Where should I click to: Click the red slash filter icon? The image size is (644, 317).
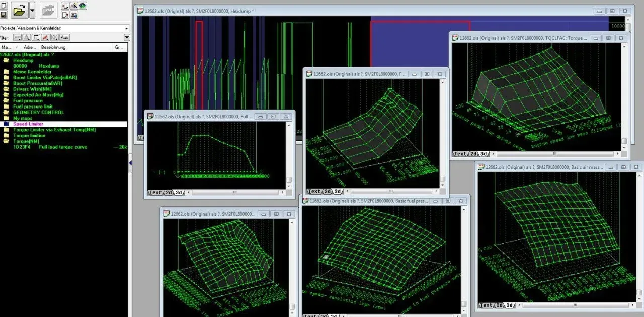click(x=45, y=37)
